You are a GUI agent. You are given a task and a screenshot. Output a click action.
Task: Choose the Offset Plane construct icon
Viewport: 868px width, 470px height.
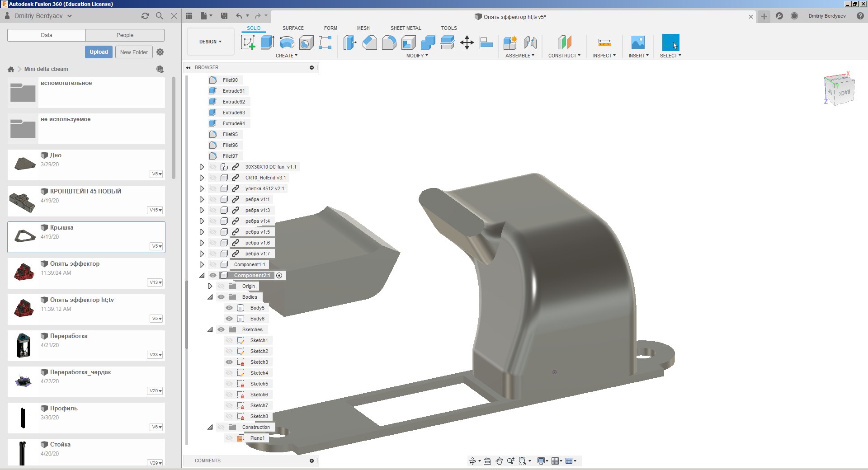click(x=564, y=42)
